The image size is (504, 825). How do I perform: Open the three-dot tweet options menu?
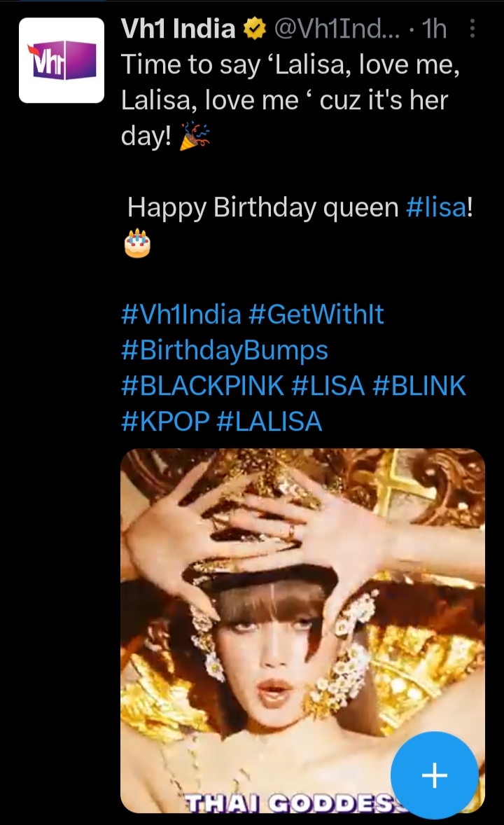472,29
